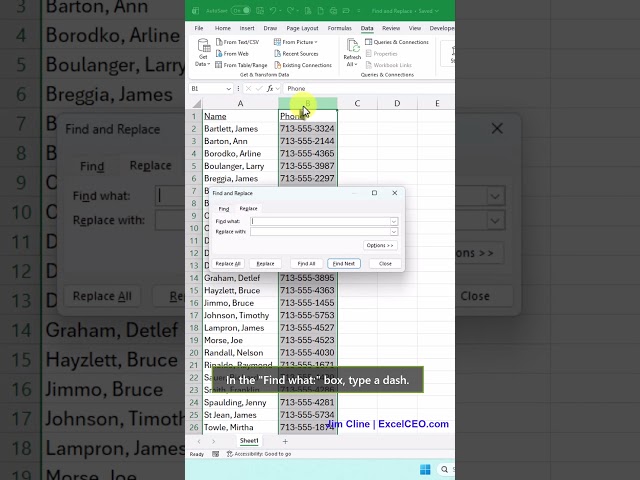
Task: Click cell containing 'Johnson, Timothy'
Action: (x=240, y=315)
